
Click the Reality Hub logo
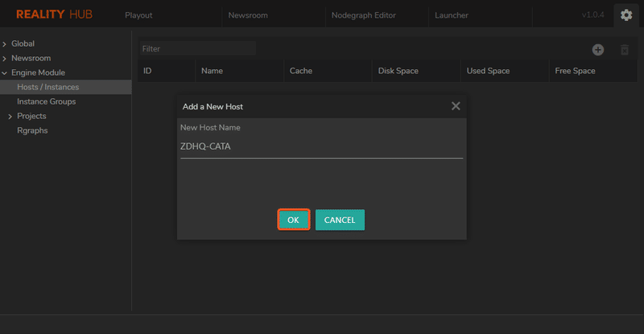[50, 15]
